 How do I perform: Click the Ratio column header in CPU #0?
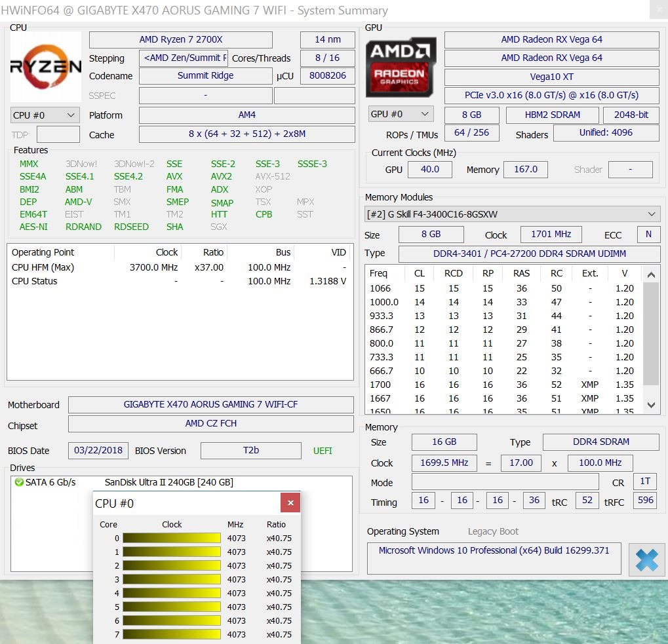(x=276, y=524)
